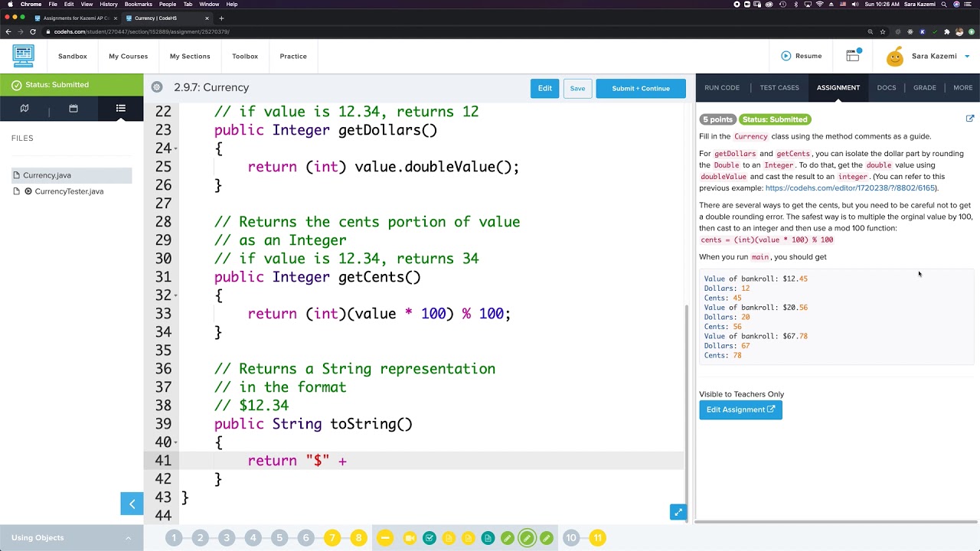Open the Practice nav item
980x551 pixels.
tap(293, 56)
